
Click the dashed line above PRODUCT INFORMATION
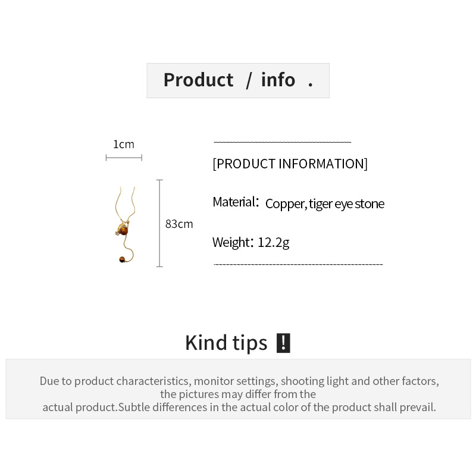point(282,143)
